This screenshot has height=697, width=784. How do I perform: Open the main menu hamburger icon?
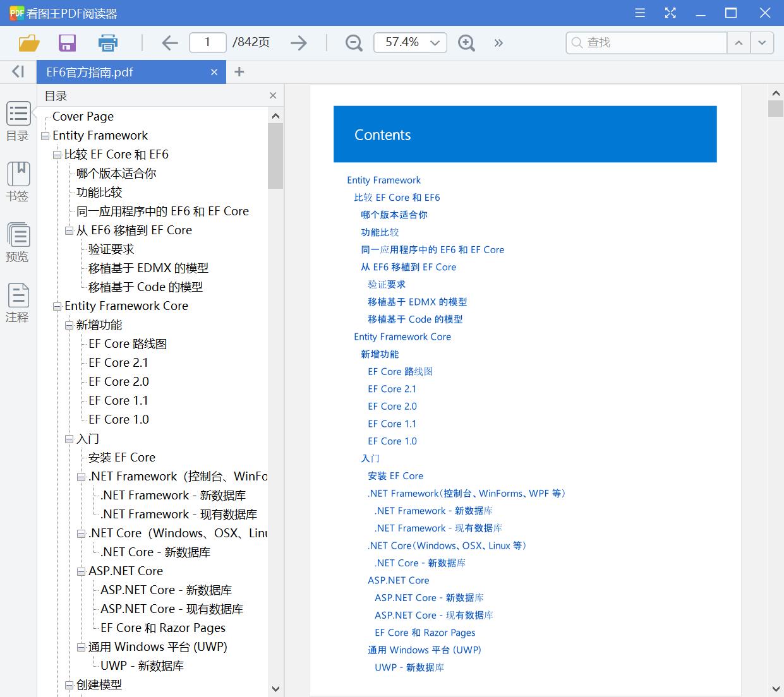[640, 13]
